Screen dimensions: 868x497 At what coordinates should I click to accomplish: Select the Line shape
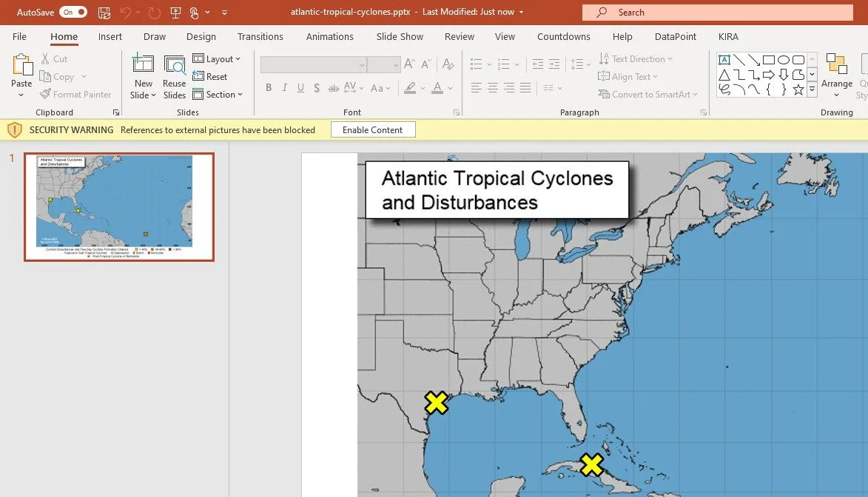coord(739,60)
